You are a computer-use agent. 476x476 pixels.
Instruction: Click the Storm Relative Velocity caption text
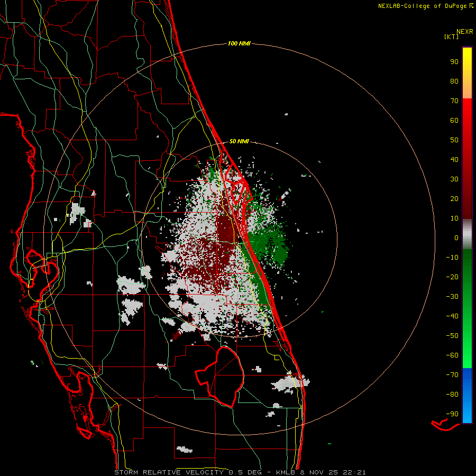click(240, 472)
